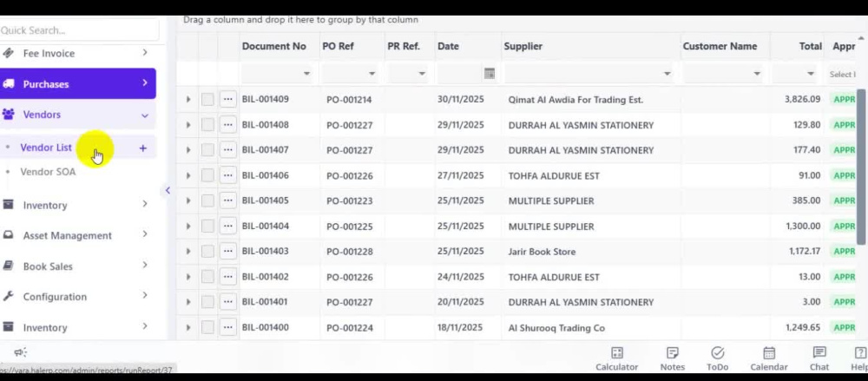The height and width of the screenshot is (381, 868).
Task: Tick the checkbox for BIL-001403
Action: click(x=207, y=252)
